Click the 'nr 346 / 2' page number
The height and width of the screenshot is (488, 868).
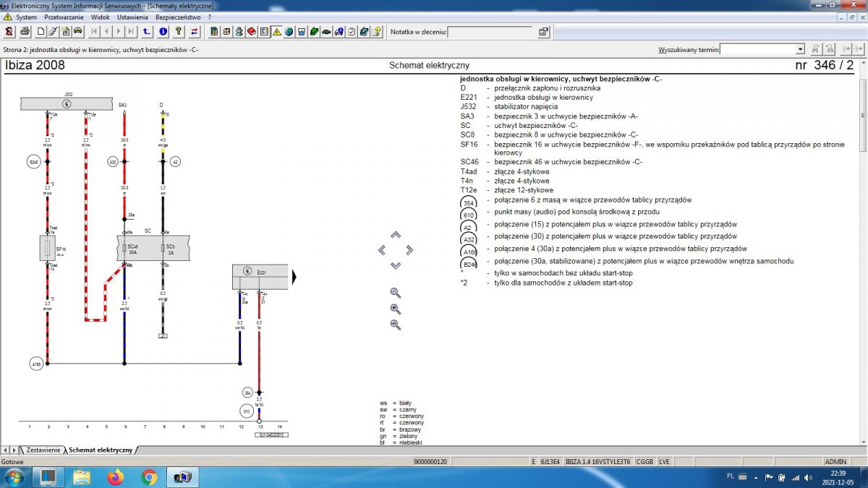click(825, 65)
